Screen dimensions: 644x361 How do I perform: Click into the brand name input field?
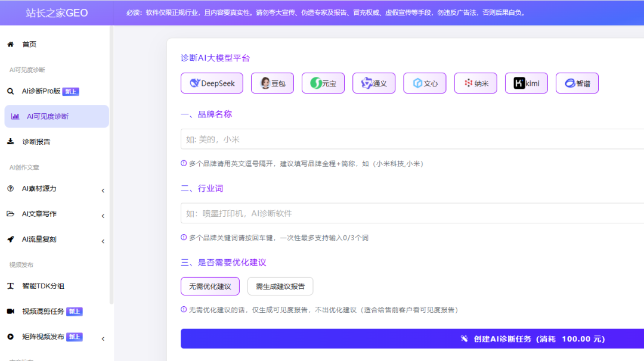[413, 139]
